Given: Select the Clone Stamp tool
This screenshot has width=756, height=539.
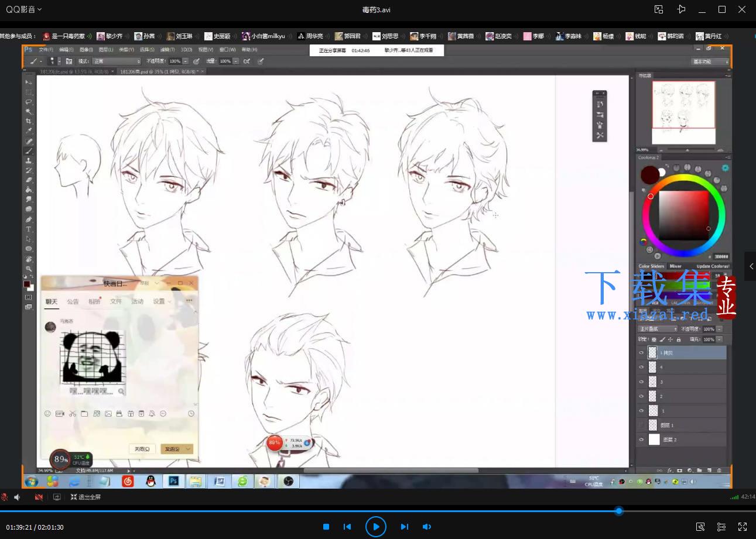Looking at the screenshot, I should point(29,160).
